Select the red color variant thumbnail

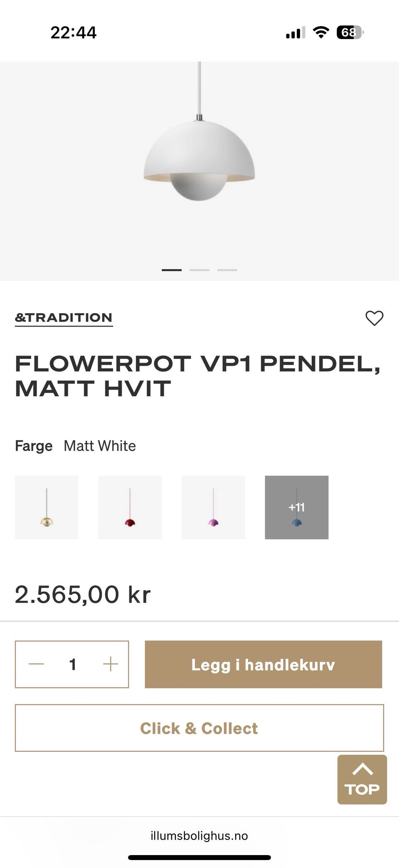[x=130, y=507]
